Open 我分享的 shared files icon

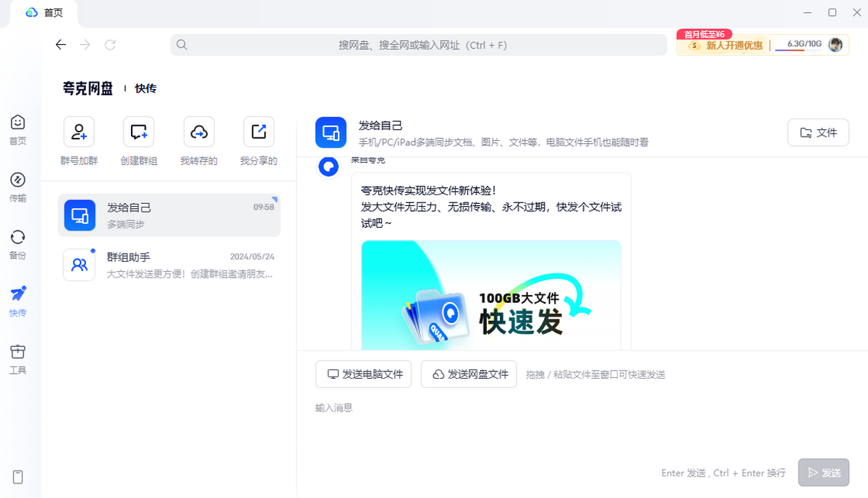[258, 132]
